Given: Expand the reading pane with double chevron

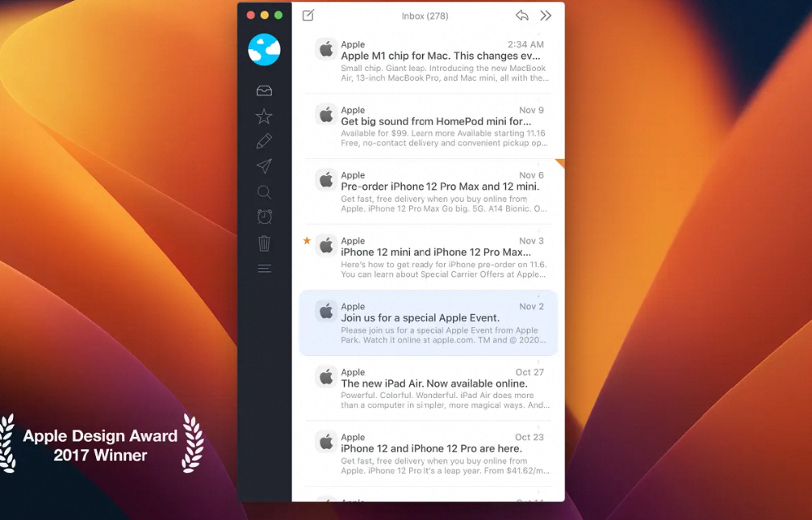Looking at the screenshot, I should (x=546, y=15).
